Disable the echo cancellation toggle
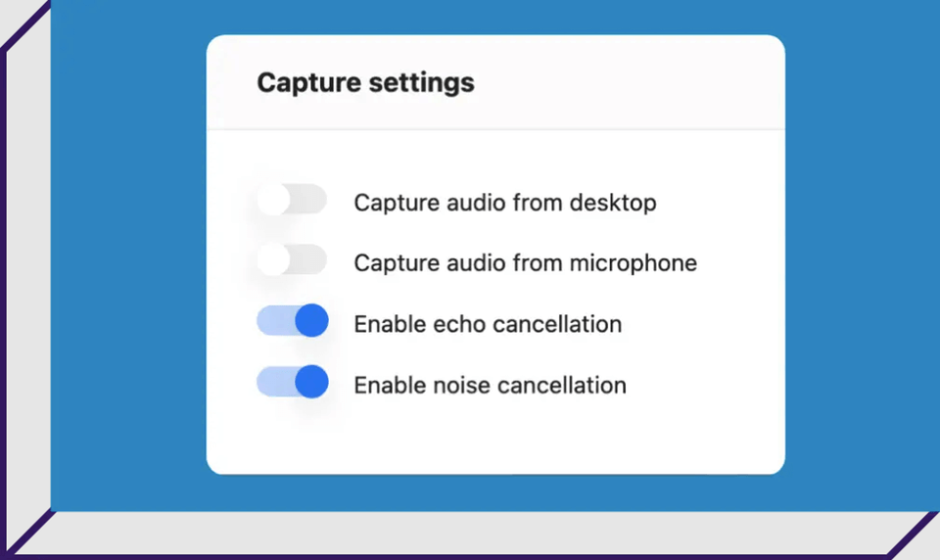 (293, 321)
